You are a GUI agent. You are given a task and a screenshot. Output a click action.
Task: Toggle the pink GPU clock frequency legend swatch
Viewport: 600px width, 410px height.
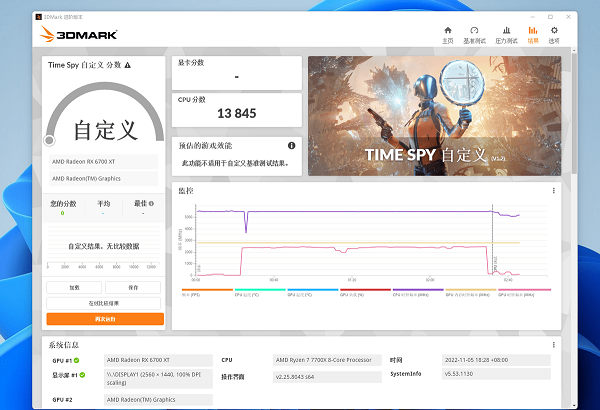(524, 290)
